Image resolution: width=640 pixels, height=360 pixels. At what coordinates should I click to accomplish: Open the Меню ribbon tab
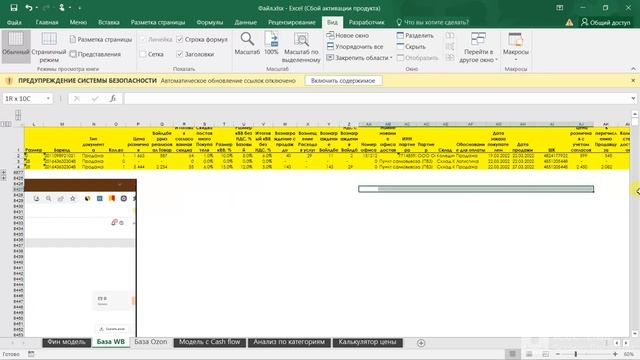[78, 22]
